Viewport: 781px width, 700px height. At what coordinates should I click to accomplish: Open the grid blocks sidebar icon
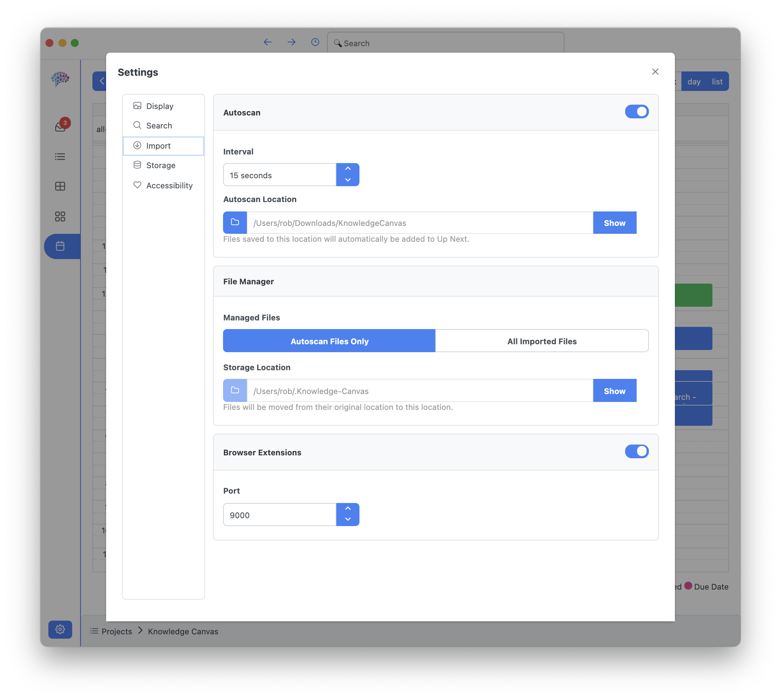[60, 216]
